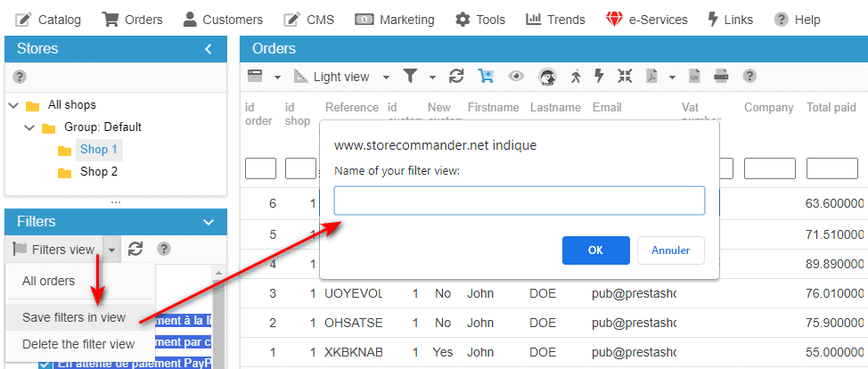Image resolution: width=868 pixels, height=369 pixels.
Task: Open the Catalog menu
Action: tap(48, 19)
